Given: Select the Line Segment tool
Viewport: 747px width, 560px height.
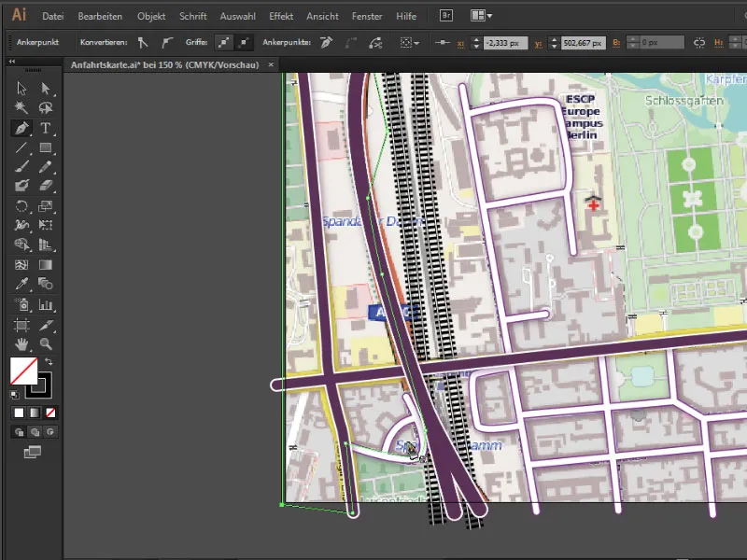Looking at the screenshot, I should click(x=21, y=147).
